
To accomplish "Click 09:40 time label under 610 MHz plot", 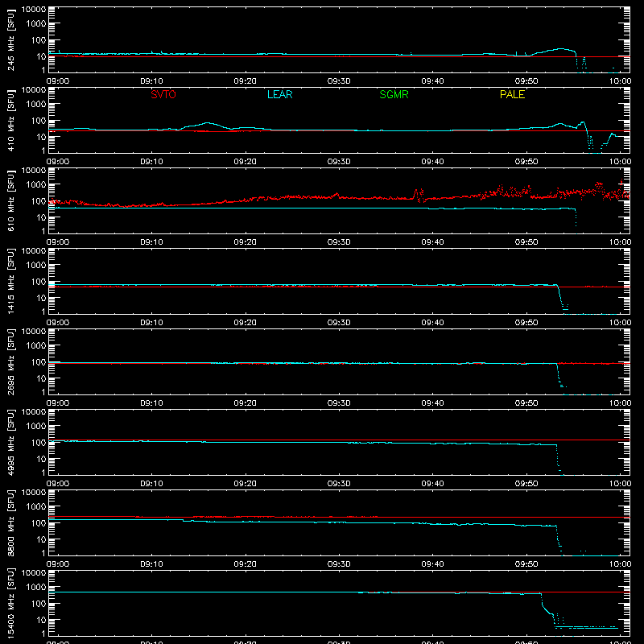I will (x=432, y=242).
